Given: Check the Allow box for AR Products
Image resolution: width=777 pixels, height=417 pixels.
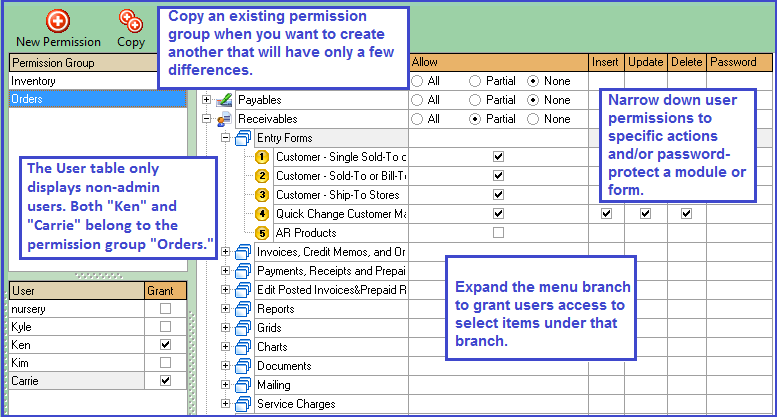Looking at the screenshot, I should point(499,232).
